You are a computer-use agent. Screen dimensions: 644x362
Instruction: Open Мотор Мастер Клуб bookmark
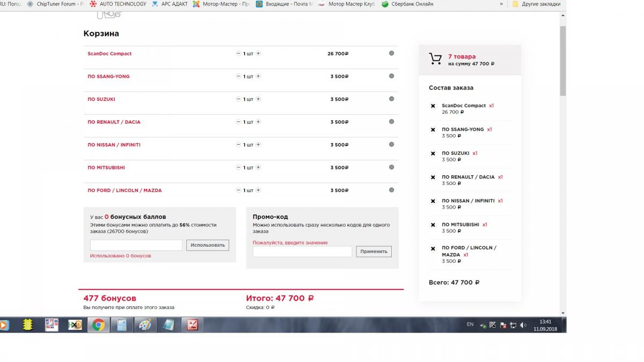[x=347, y=4]
